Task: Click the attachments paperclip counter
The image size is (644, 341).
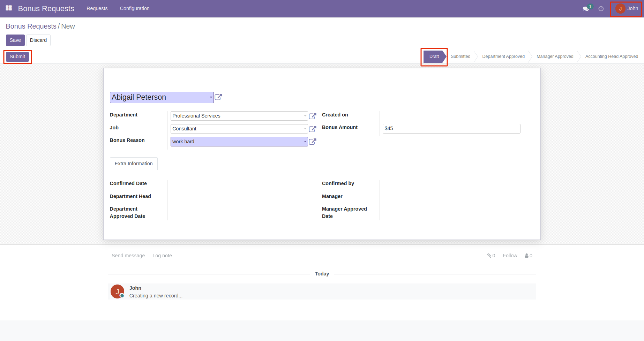Action: [x=491, y=256]
